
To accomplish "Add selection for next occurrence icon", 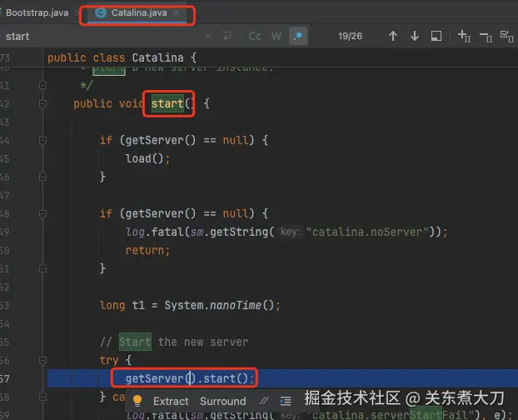I will [464, 36].
